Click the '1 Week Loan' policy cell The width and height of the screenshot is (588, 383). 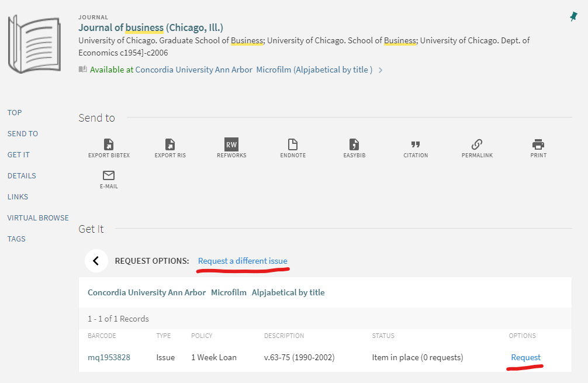[214, 357]
